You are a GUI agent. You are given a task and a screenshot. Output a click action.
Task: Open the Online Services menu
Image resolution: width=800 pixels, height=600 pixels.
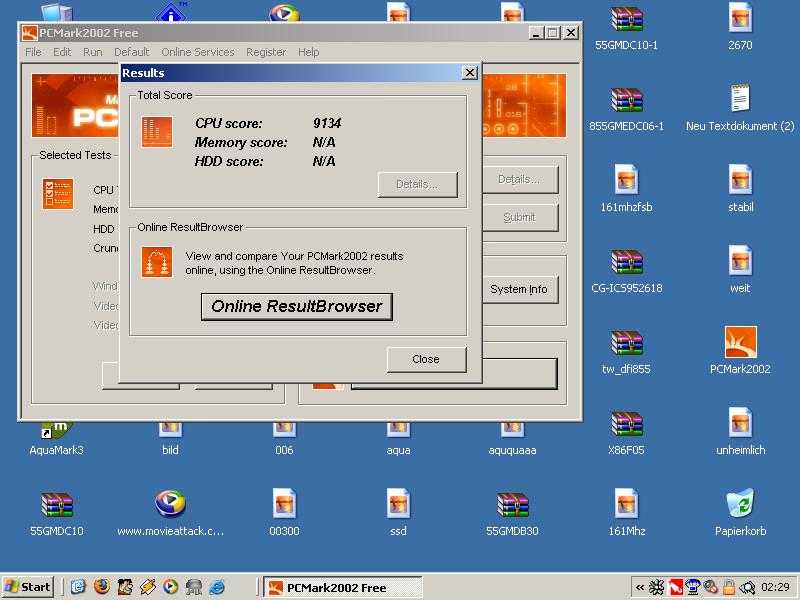point(197,52)
